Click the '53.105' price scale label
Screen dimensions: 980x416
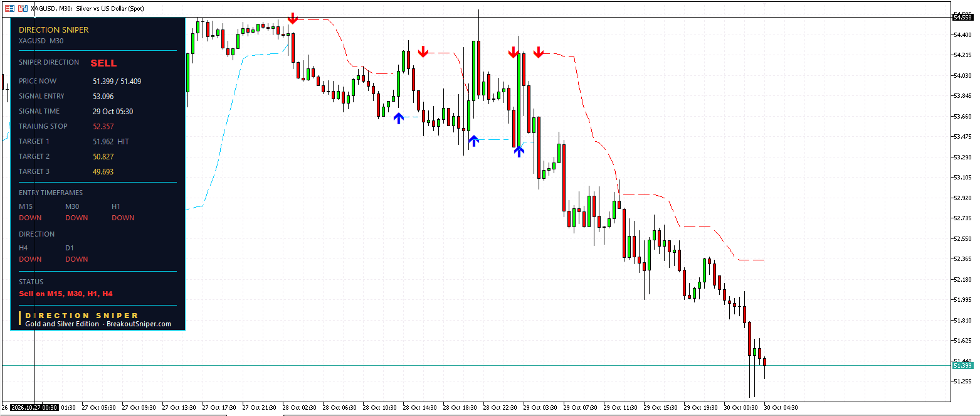pyautogui.click(x=963, y=177)
